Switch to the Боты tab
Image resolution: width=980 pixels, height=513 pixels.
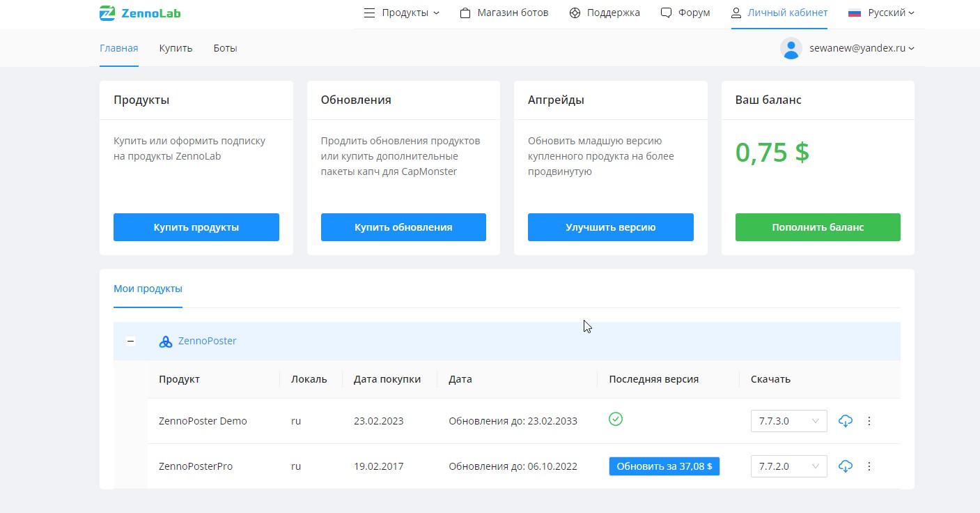pos(225,48)
